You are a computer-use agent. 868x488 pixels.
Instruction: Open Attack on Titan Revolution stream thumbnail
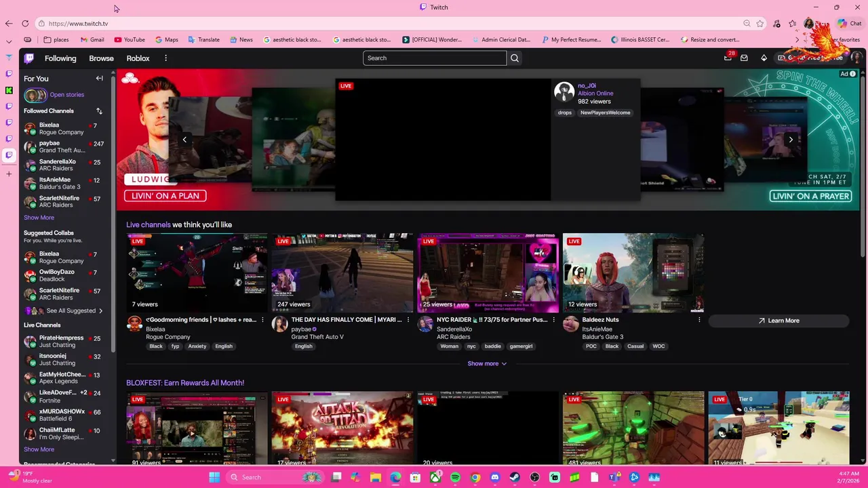pos(342,429)
